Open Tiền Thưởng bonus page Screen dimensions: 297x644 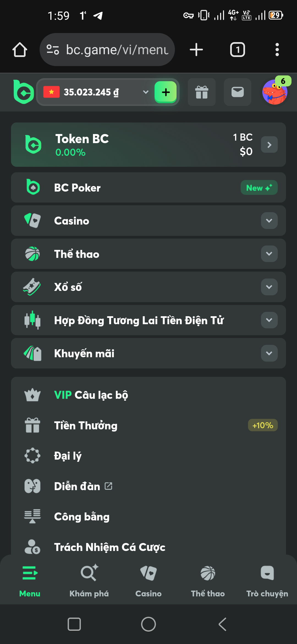click(86, 425)
